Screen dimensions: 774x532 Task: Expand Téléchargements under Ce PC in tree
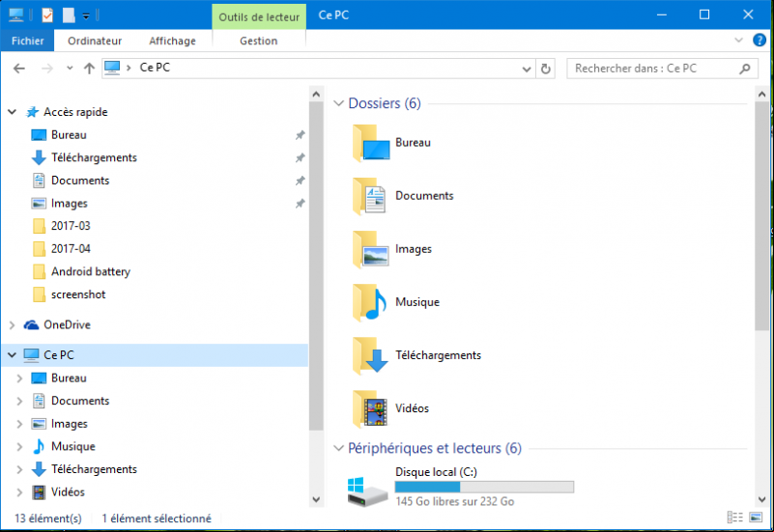click(19, 469)
